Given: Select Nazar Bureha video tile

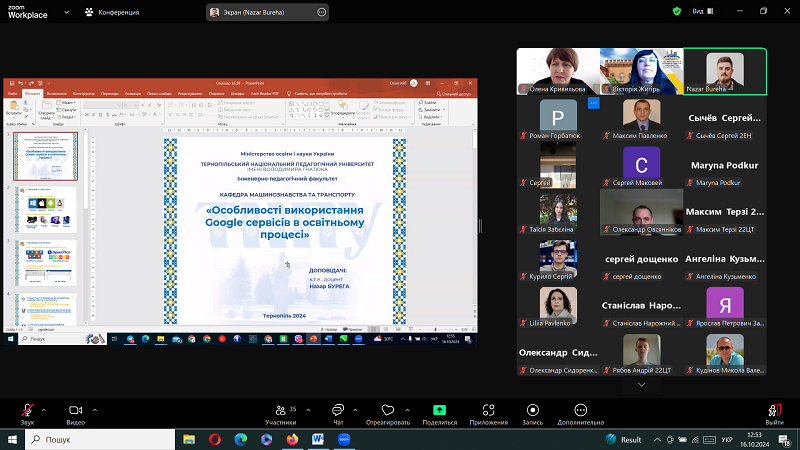Looking at the screenshot, I should (725, 71).
